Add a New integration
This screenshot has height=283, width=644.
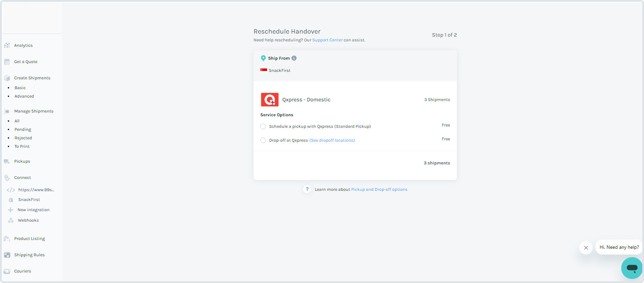33,210
